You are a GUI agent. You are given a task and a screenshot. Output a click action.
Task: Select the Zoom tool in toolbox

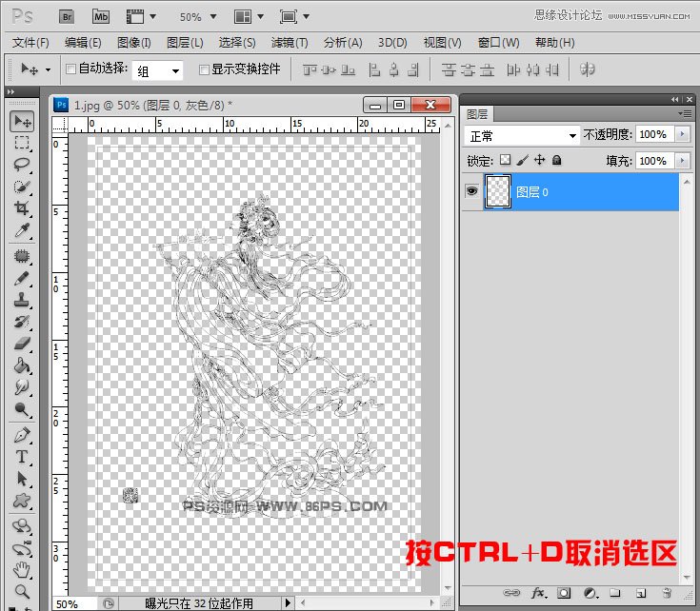[x=22, y=591]
